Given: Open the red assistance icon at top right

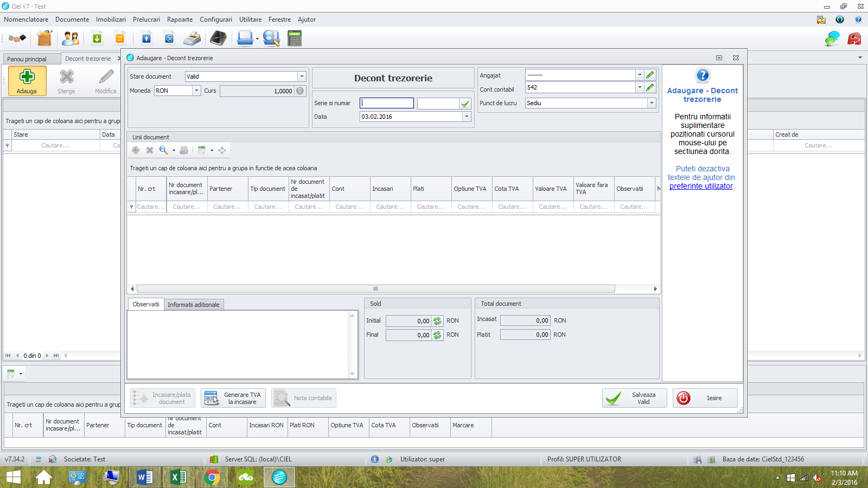Looking at the screenshot, I should (854, 38).
